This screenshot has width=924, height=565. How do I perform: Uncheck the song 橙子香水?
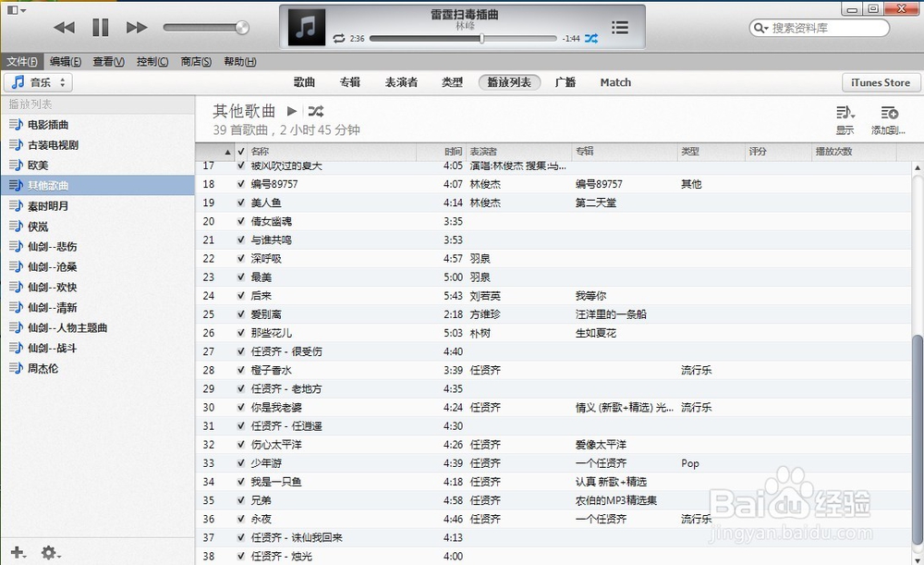(240, 370)
